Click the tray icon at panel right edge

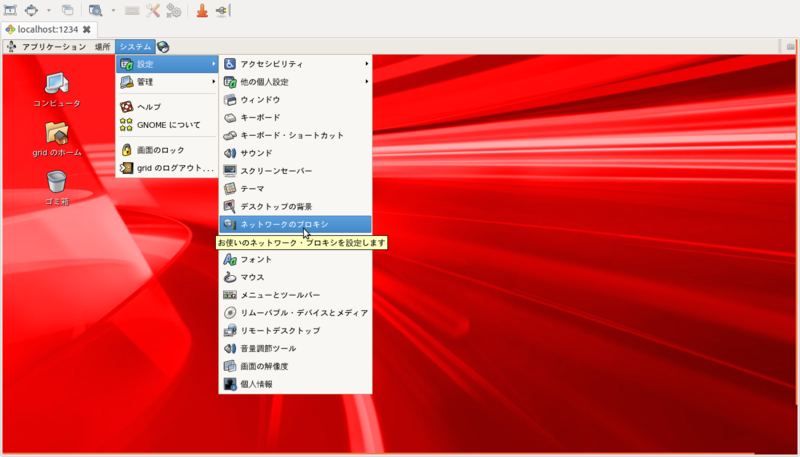coord(790,47)
